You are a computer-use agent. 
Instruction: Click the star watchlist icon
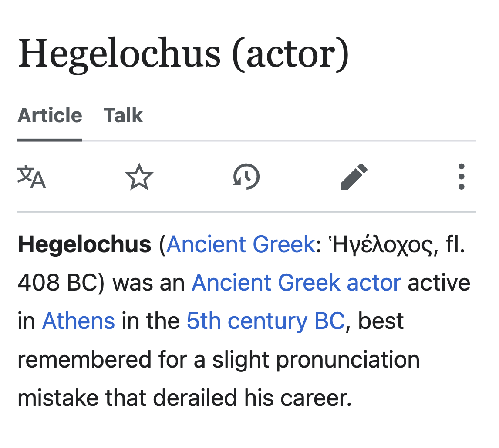tap(139, 177)
